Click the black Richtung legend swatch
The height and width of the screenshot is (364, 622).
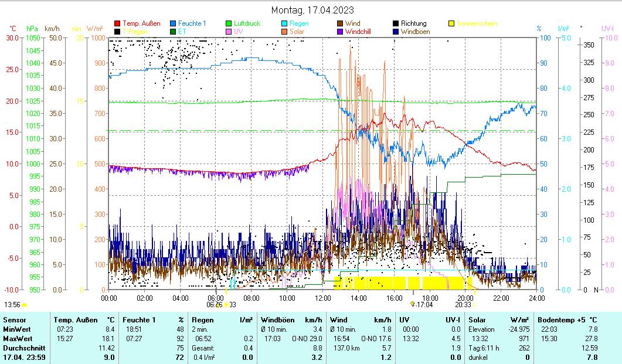(396, 24)
